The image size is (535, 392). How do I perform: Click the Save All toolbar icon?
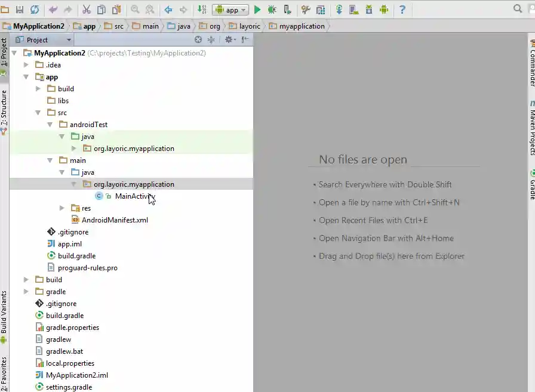[x=20, y=10]
